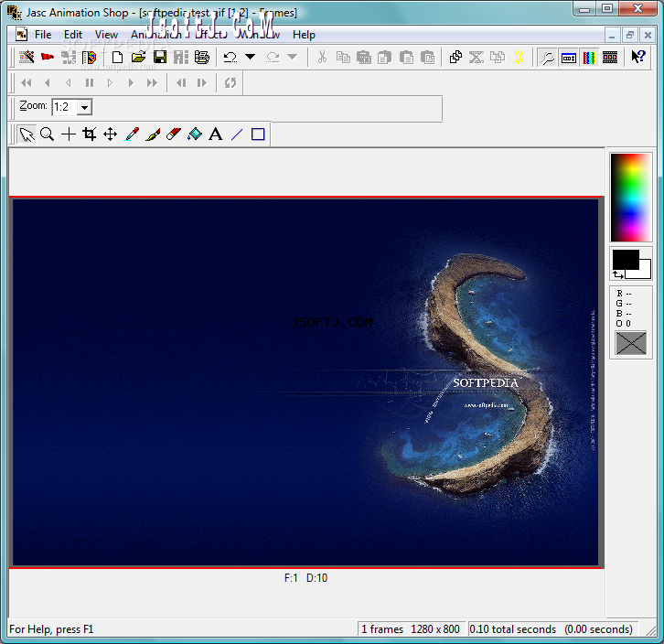664x644 pixels.
Task: Click the duplicate selected frames icon
Action: coord(455,57)
